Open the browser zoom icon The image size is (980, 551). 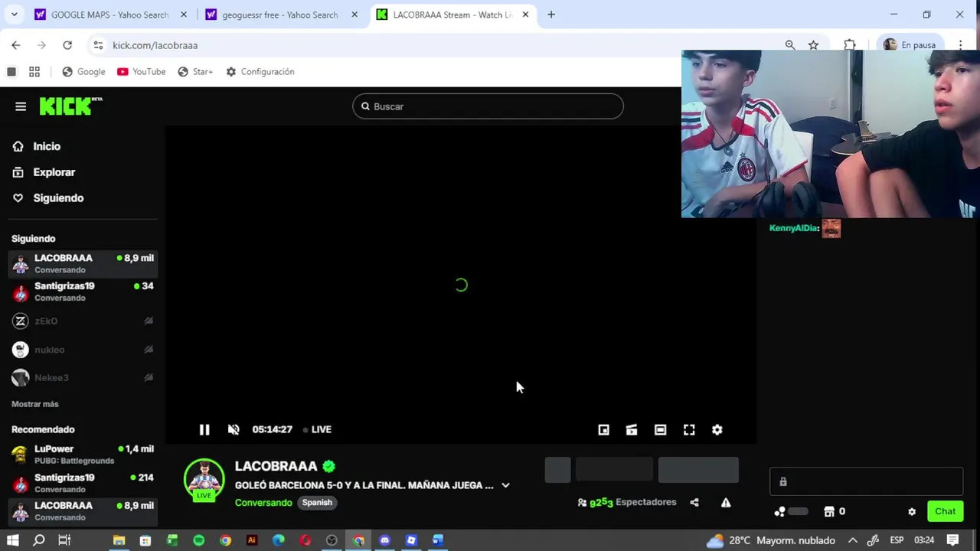click(790, 45)
